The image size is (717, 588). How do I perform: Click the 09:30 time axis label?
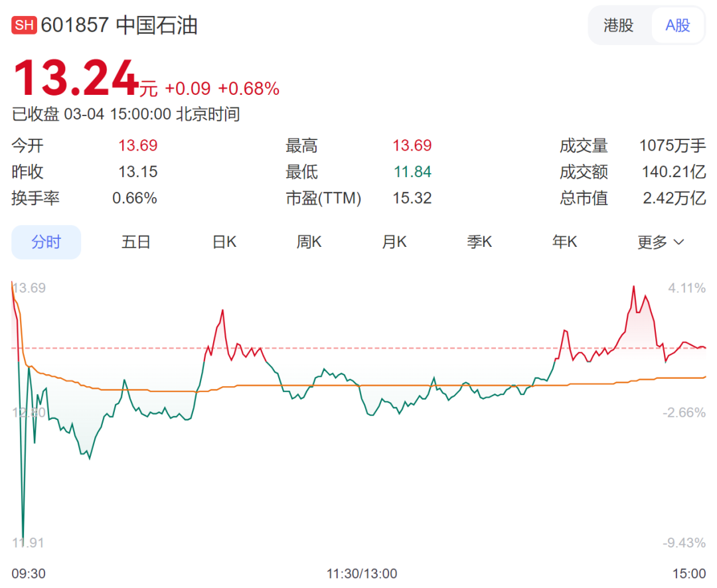[x=29, y=573]
